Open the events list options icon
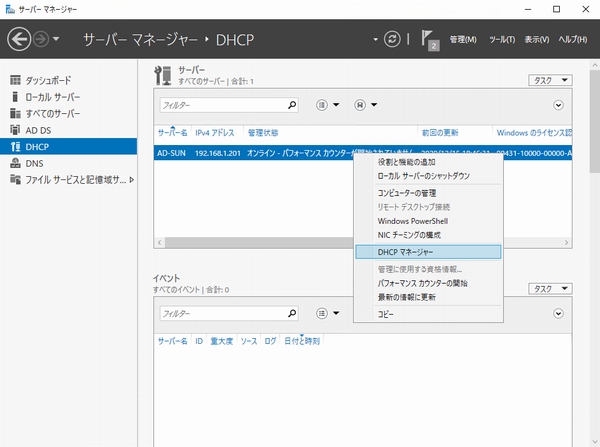This screenshot has height=447, width=600. coord(322,313)
